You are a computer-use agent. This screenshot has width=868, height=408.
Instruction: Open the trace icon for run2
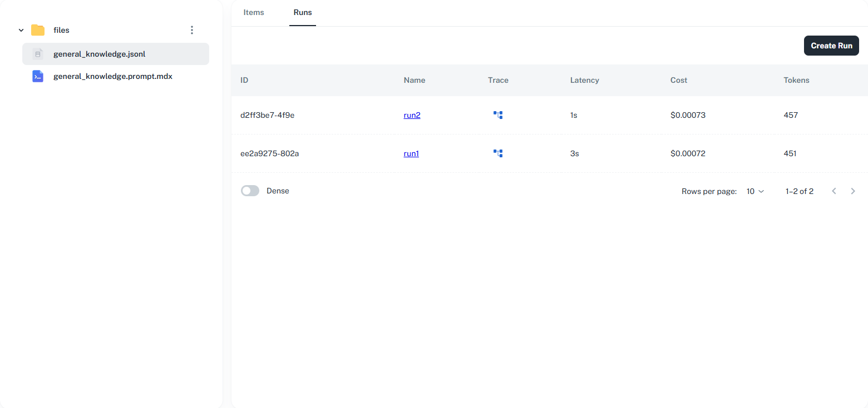(x=498, y=115)
